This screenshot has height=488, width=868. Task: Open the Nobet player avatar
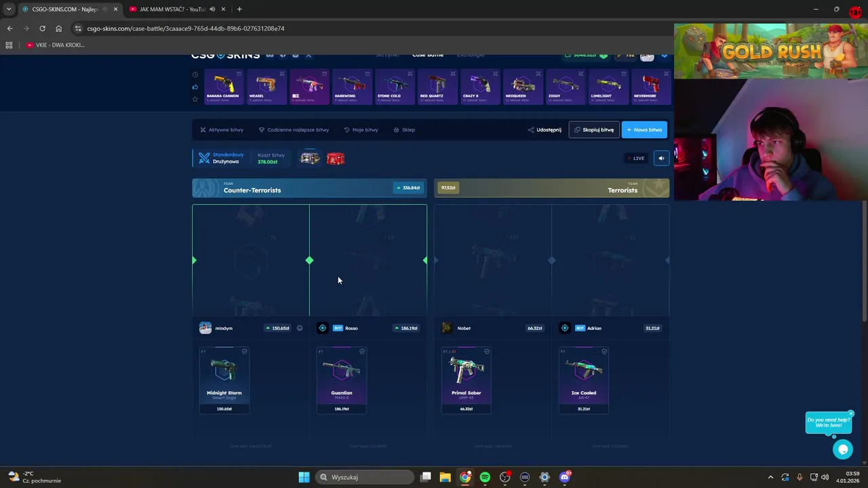pos(446,328)
